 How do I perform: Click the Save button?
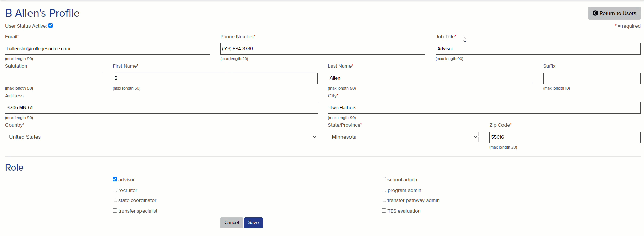(x=253, y=223)
